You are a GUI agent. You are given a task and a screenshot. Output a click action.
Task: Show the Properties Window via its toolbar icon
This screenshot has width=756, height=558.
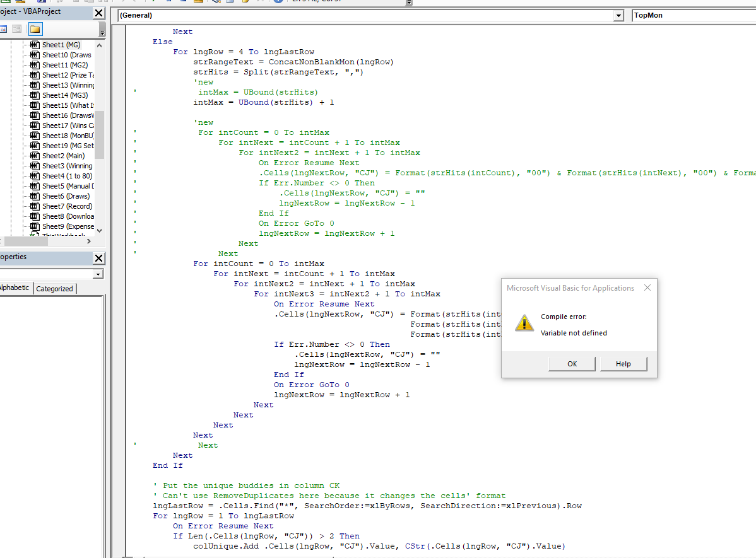[x=229, y=3]
